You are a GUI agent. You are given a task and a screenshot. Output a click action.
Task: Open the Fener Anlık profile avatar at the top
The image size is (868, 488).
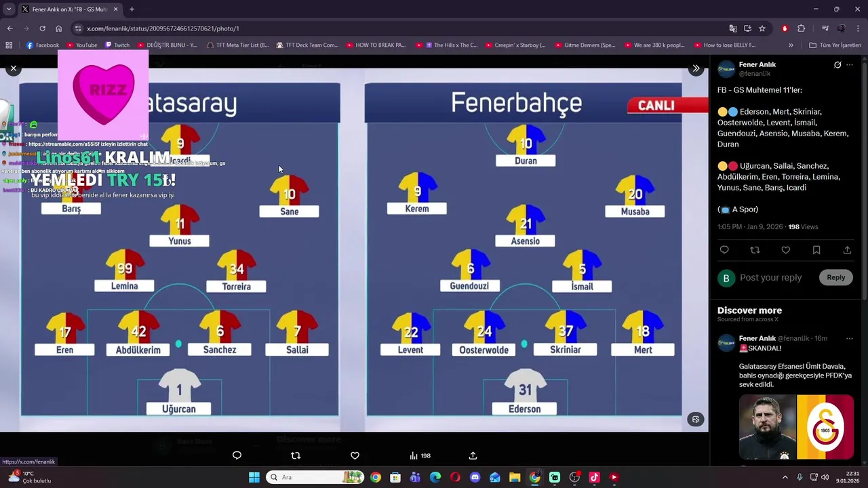pyautogui.click(x=726, y=68)
